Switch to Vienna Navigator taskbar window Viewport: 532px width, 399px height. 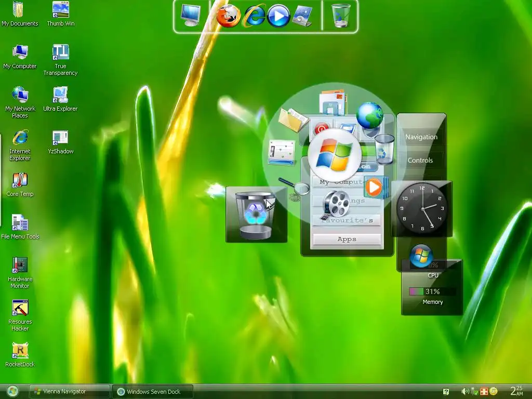pos(69,392)
